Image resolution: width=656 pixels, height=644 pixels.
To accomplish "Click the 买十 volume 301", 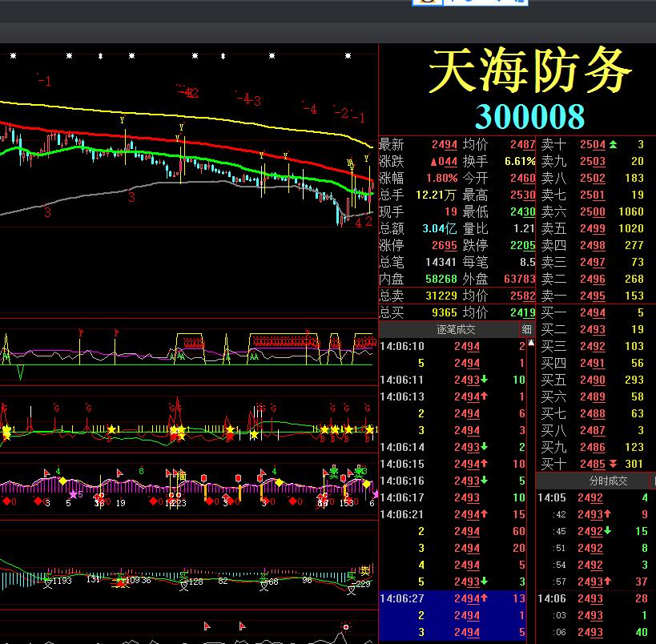I will click(x=634, y=464).
